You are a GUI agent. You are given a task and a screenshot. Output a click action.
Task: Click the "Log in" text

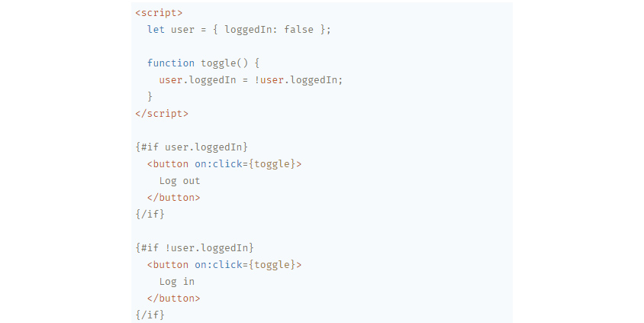pyautogui.click(x=177, y=281)
